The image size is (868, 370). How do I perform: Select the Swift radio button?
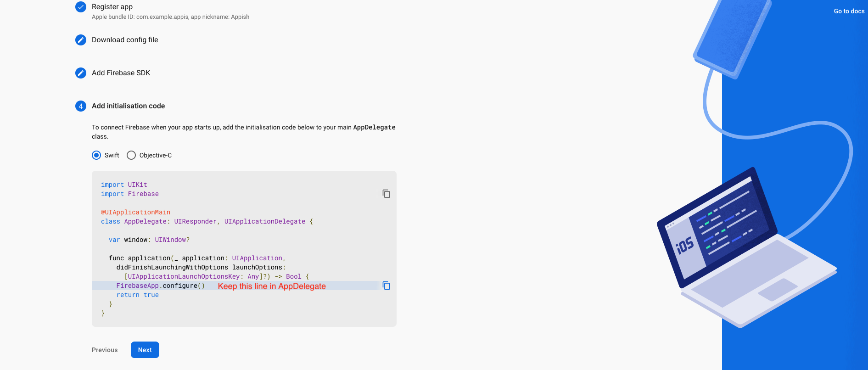pos(96,155)
